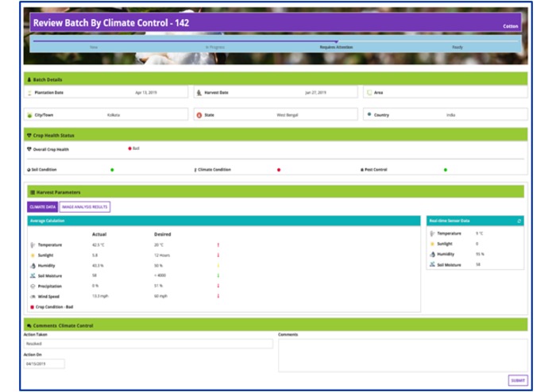This screenshot has width=552, height=392.
Task: Click the Average Calculation panel header
Action: coord(224,221)
